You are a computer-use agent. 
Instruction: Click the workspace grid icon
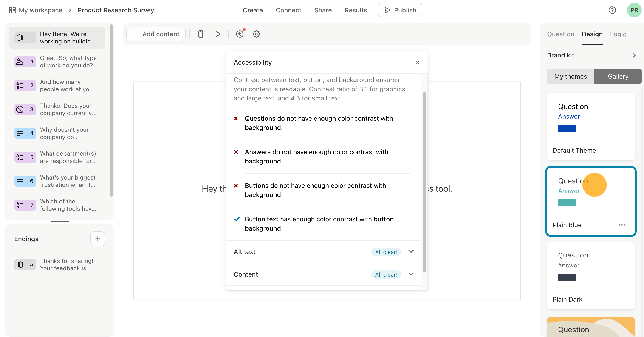pyautogui.click(x=12, y=10)
